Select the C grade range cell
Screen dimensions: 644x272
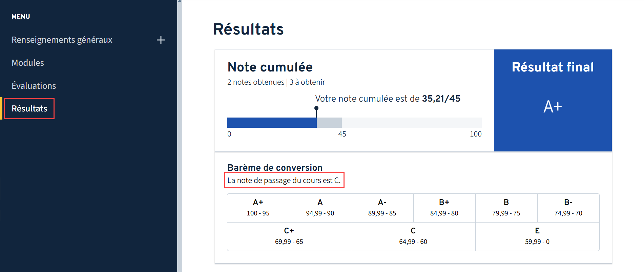tap(413, 236)
